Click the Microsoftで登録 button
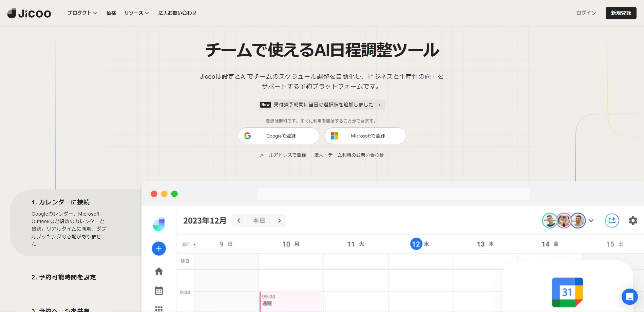This screenshot has width=644, height=312. 365,136
